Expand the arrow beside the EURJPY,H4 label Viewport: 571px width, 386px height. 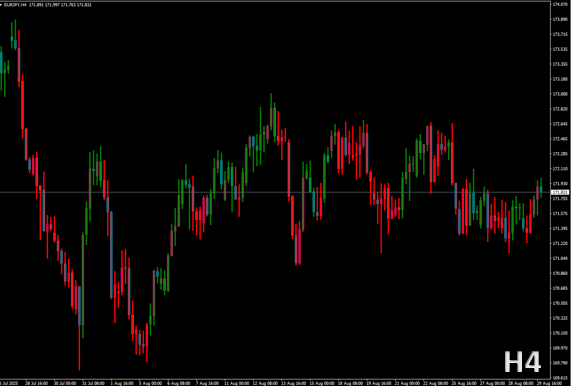pos(1,5)
